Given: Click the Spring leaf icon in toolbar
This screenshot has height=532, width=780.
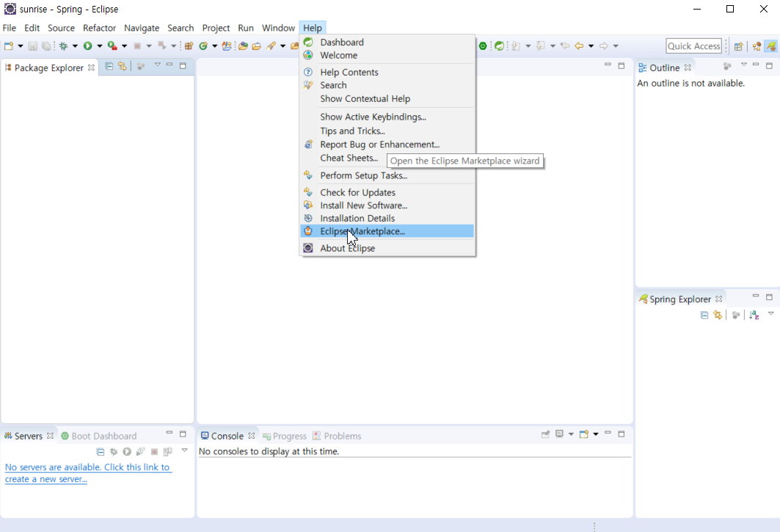Looking at the screenshot, I should point(499,45).
